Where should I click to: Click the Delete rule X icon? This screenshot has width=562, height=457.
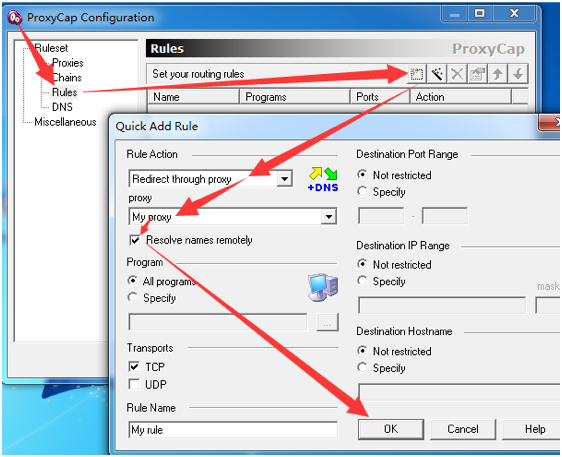pyautogui.click(x=457, y=74)
